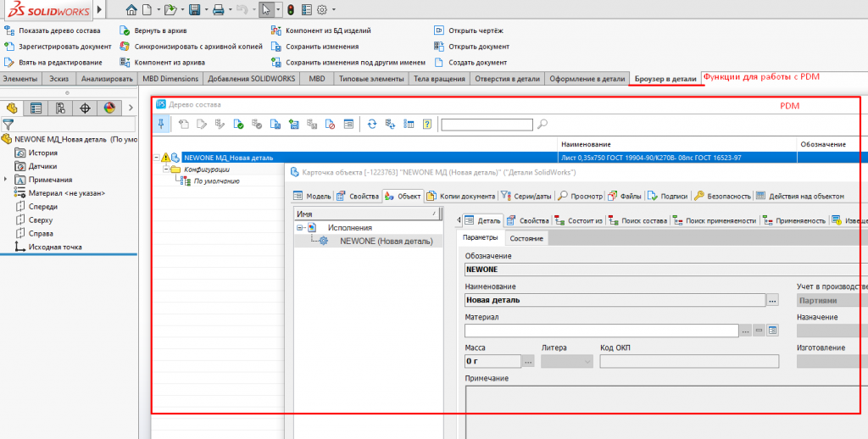Select Исходная точка in feature tree

tap(48, 247)
